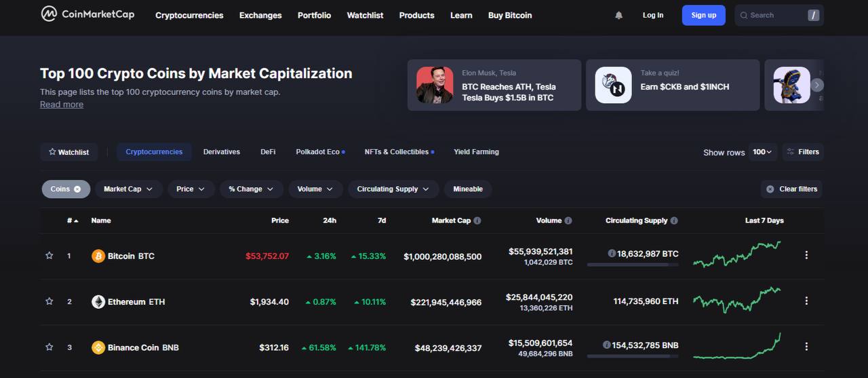Open the Products menu
868x378 pixels.
click(x=416, y=15)
